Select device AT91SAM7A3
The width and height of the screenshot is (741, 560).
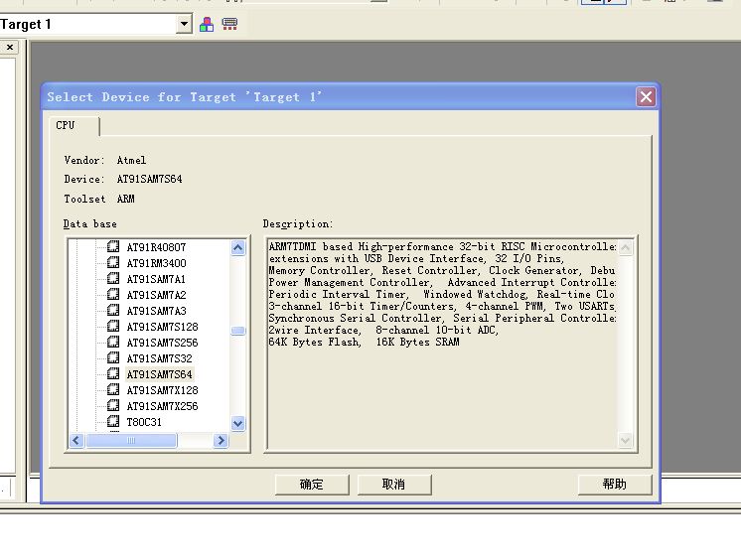point(156,311)
